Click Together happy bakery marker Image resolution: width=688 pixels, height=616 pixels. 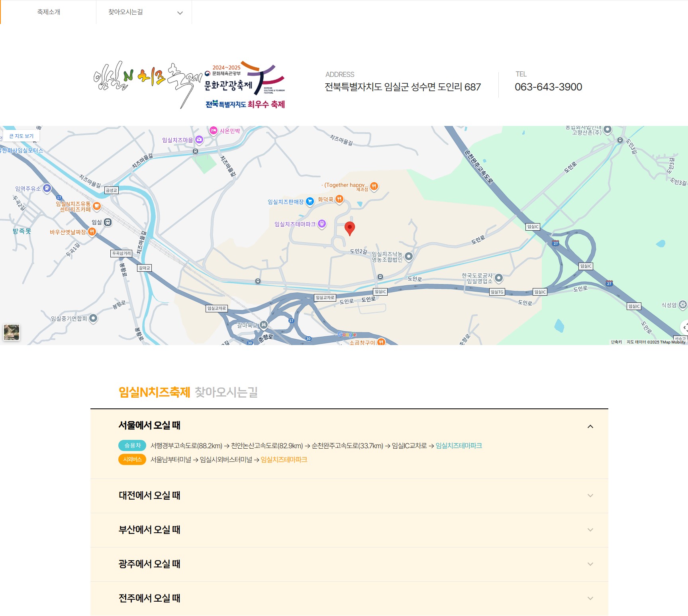(374, 186)
